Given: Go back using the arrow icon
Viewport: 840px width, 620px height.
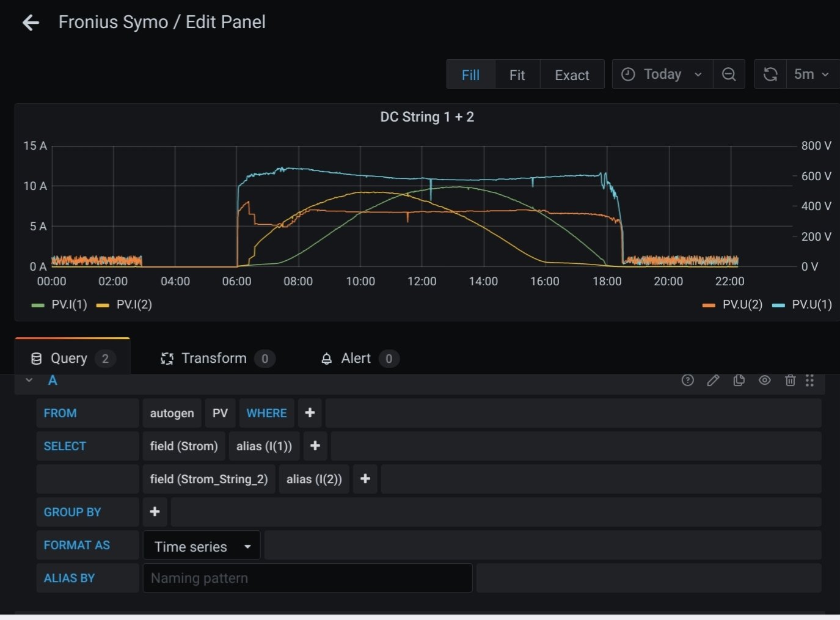Looking at the screenshot, I should [31, 23].
